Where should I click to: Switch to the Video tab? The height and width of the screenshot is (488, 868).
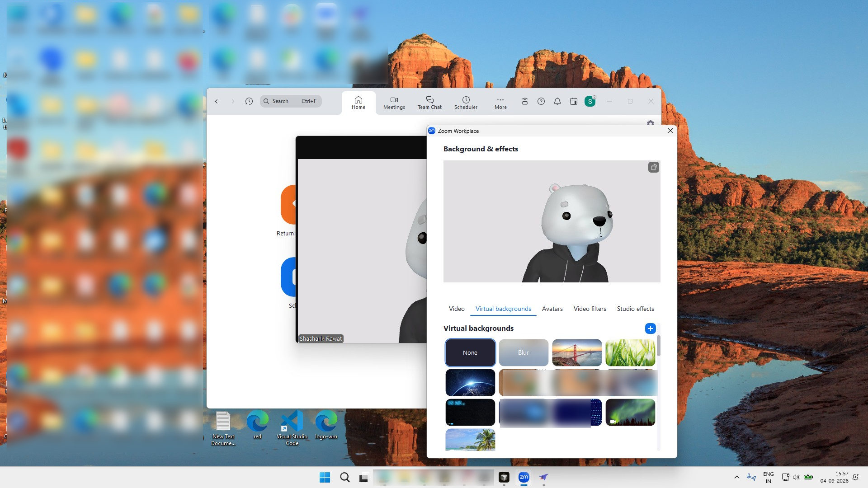(457, 309)
